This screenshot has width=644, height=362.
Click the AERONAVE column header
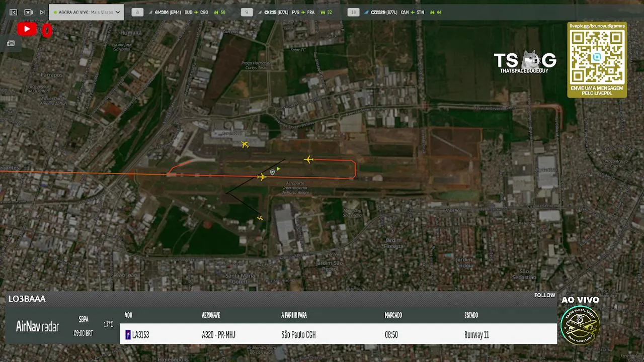[211, 315]
